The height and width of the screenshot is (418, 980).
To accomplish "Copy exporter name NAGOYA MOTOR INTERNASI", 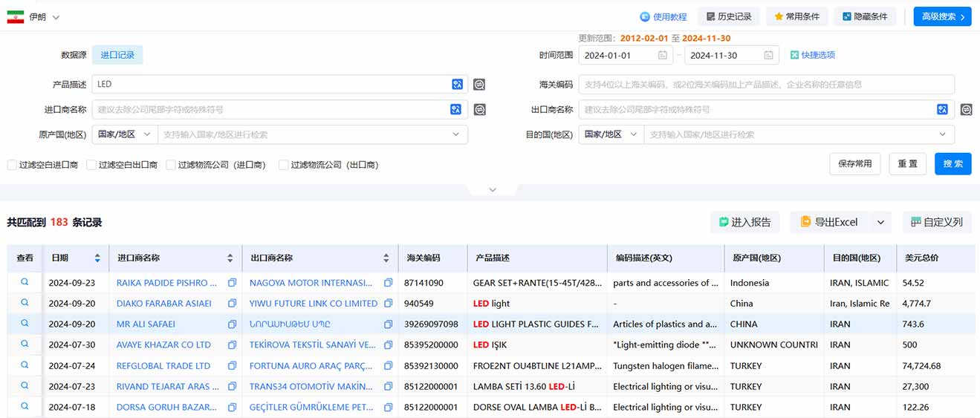I will 388,283.
